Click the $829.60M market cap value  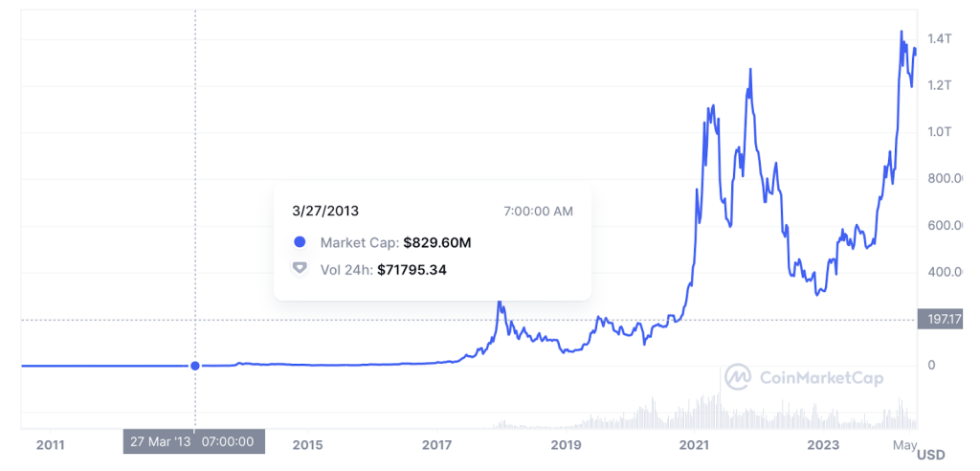click(436, 243)
